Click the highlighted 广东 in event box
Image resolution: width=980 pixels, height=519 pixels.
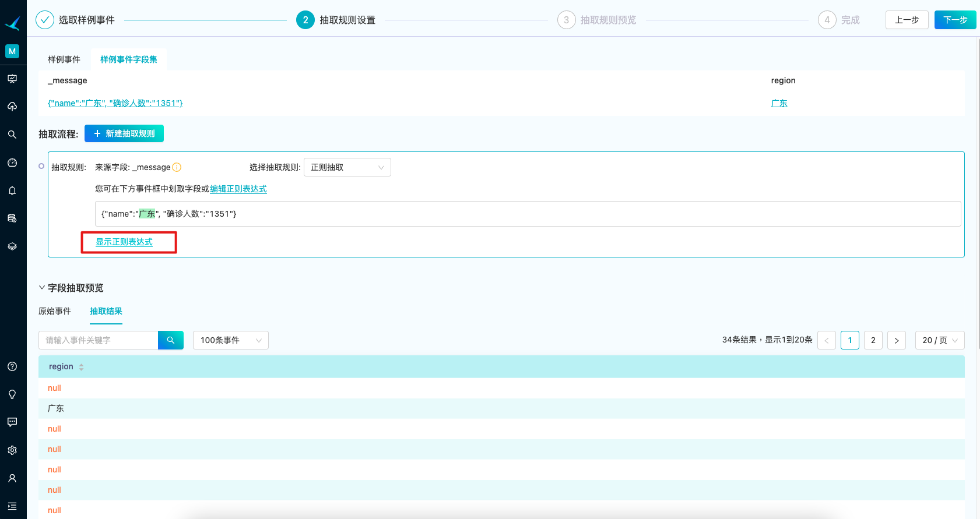(147, 214)
